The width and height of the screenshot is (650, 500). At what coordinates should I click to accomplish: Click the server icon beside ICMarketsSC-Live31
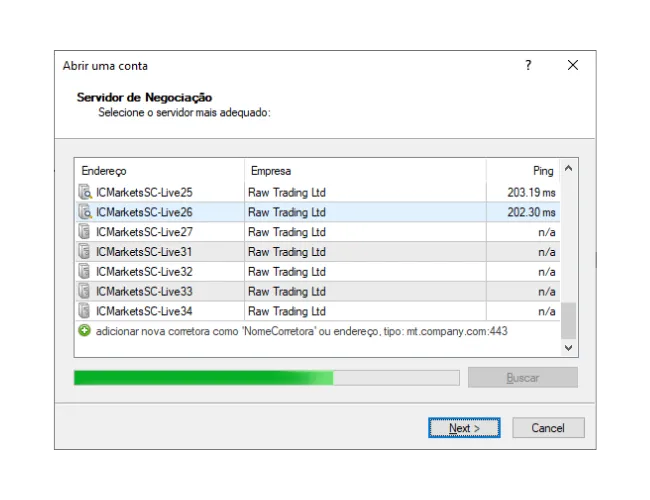point(85,252)
